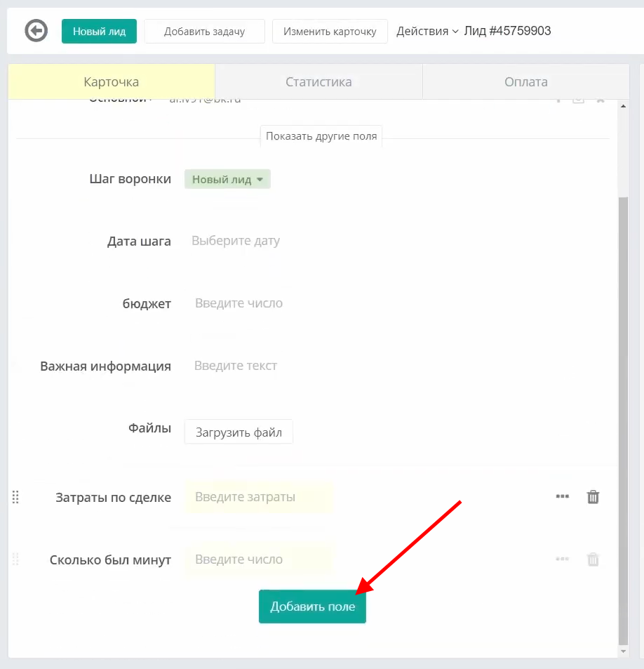Click drag handle beside "Затраты по сделке"
Viewport: 644px width, 669px height.
tap(15, 497)
